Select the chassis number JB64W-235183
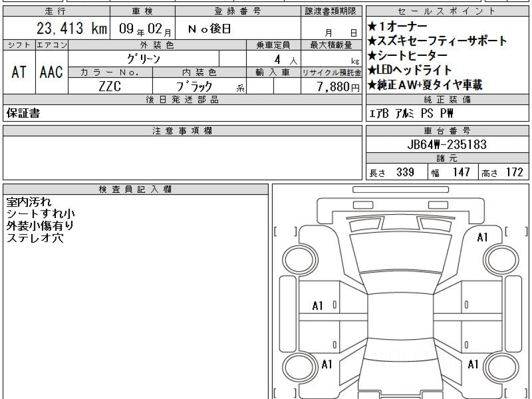This screenshot has width=532, height=399. (x=447, y=145)
